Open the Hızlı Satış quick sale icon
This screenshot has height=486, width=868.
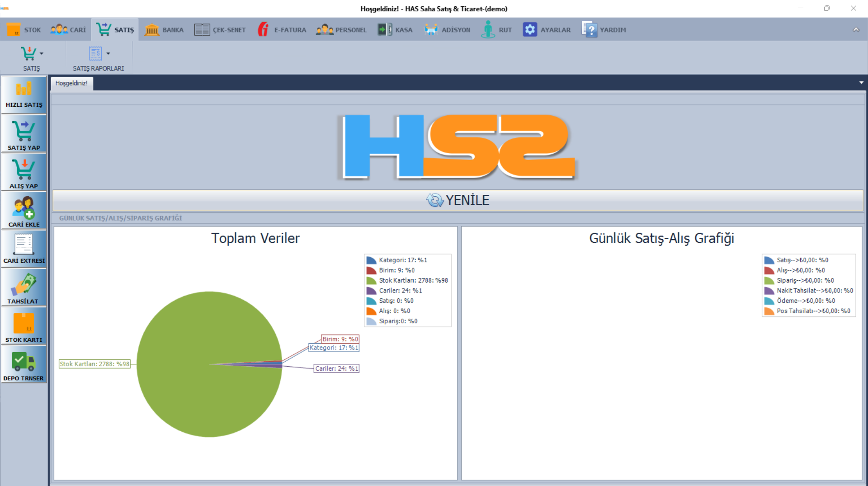24,89
